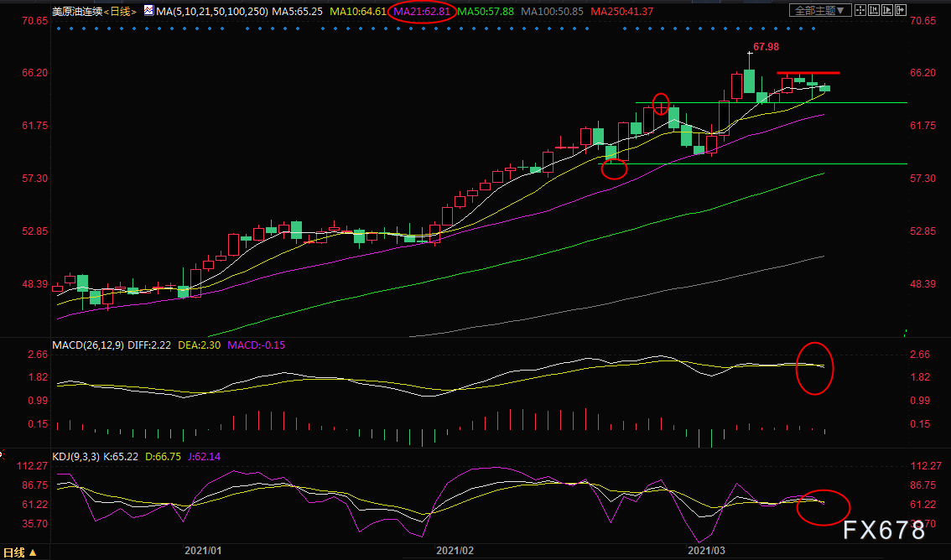951x560 pixels.
Task: Click the MA250:41.37 legend entry
Action: tap(621, 11)
